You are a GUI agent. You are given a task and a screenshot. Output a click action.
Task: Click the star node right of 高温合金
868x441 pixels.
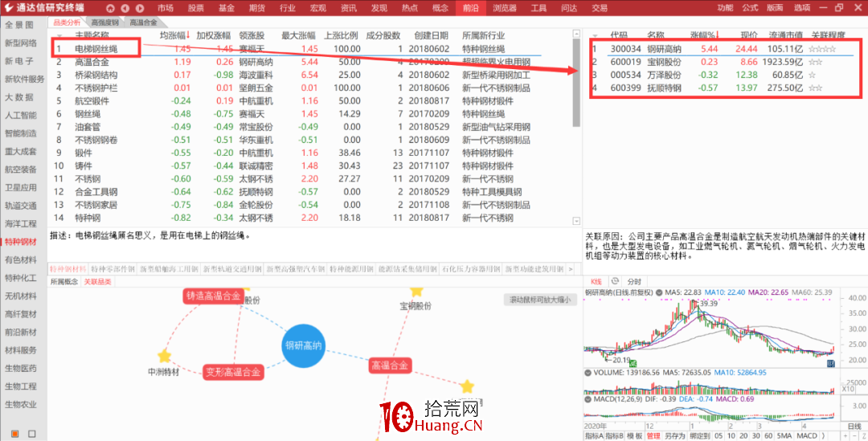(467, 386)
